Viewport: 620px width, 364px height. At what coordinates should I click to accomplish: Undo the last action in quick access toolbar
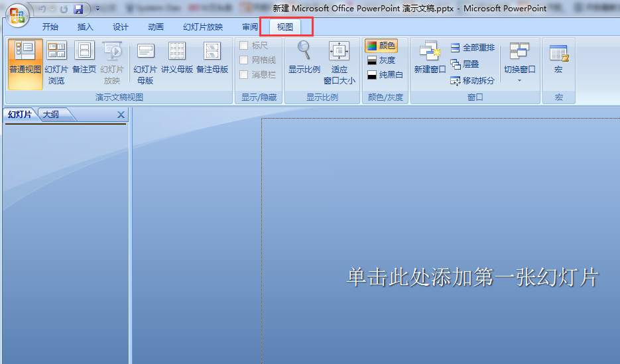tap(42, 9)
